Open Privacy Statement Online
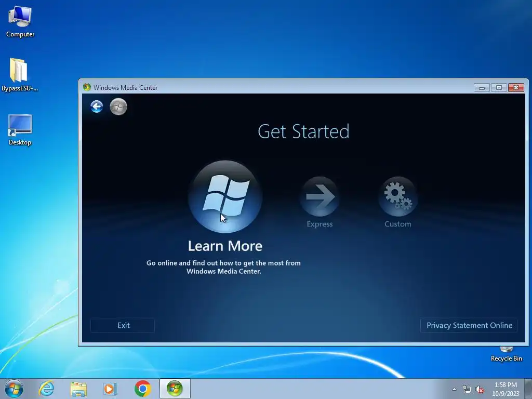 [x=469, y=325]
